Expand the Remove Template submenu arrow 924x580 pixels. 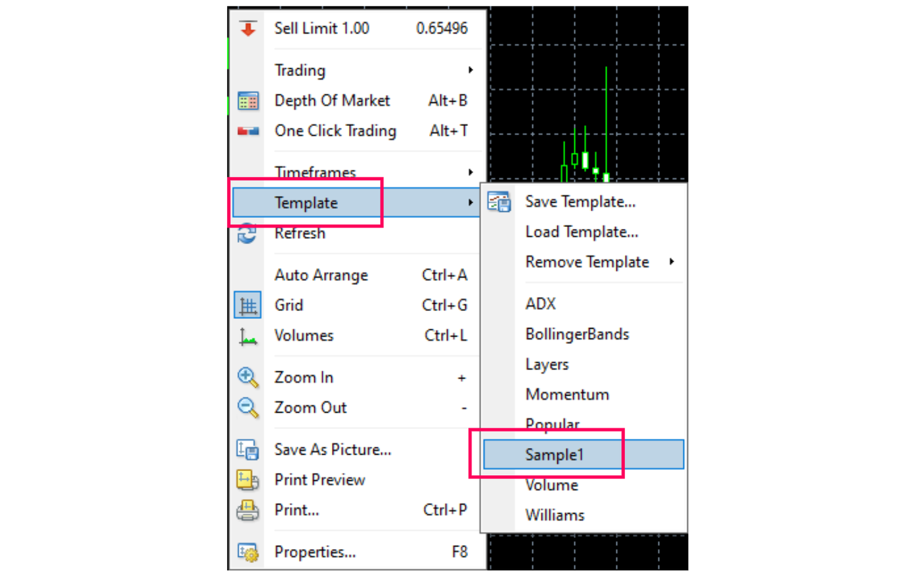click(671, 262)
